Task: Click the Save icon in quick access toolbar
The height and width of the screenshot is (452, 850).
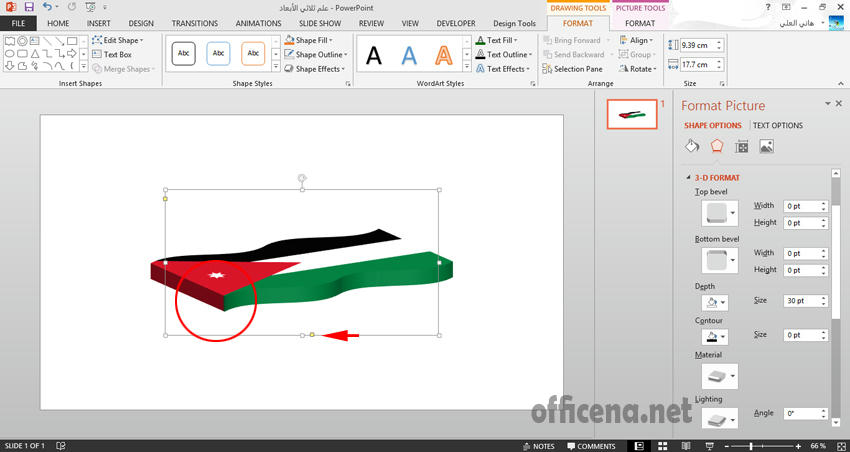Action: coord(29,7)
